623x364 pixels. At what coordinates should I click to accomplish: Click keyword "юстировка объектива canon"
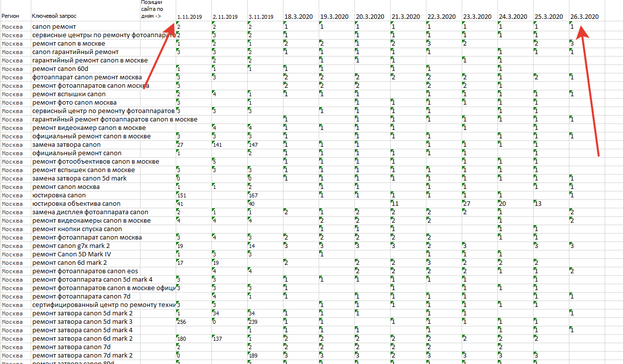[x=76, y=203]
